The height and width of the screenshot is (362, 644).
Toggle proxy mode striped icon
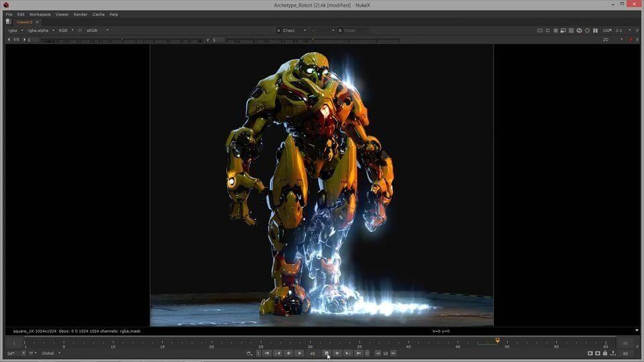coord(555,30)
